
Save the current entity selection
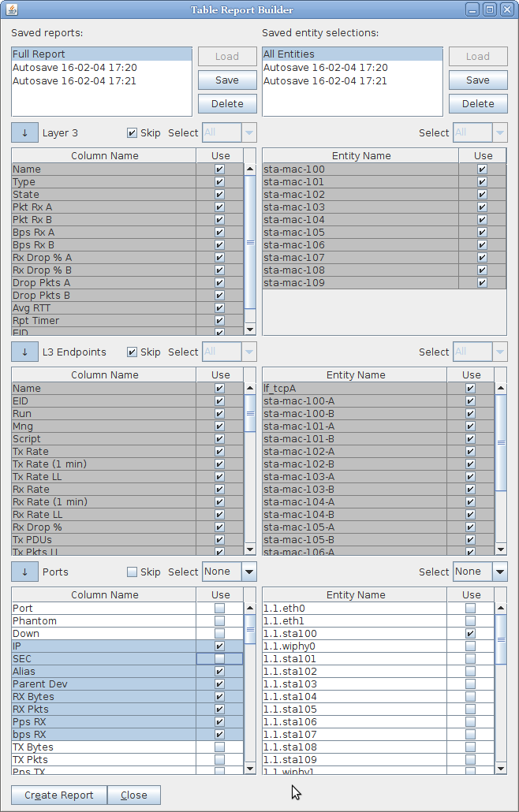[x=477, y=80]
